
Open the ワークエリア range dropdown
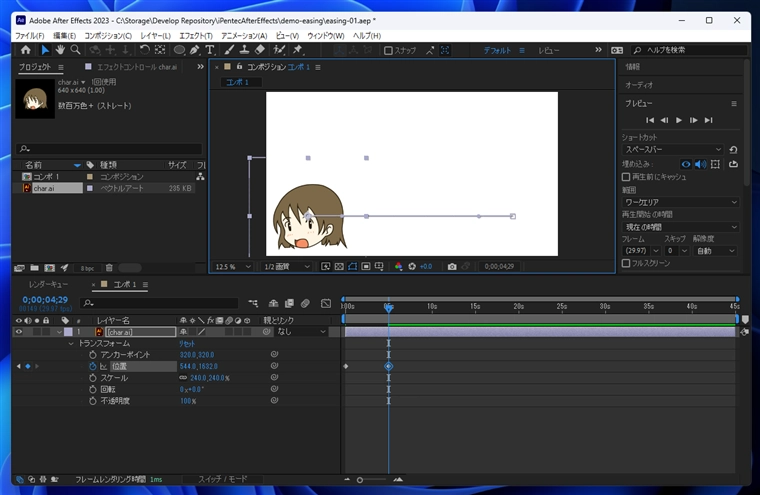tap(681, 202)
